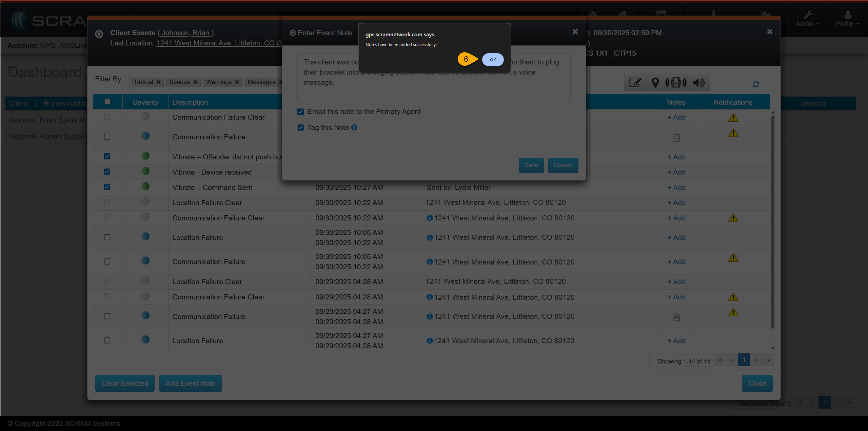
Task: Click the blue refresh events icon
Action: click(756, 84)
